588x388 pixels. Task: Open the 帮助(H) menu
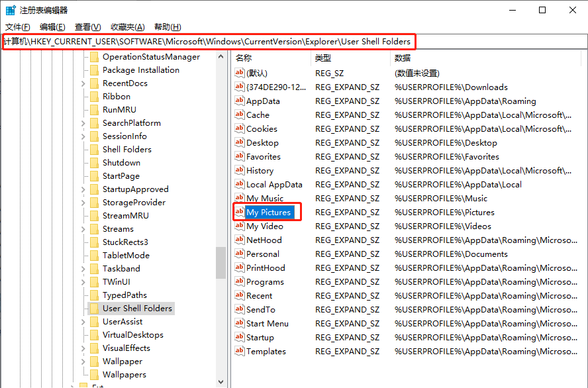[x=168, y=27]
